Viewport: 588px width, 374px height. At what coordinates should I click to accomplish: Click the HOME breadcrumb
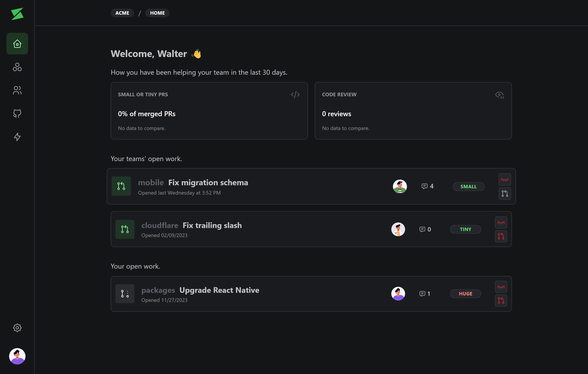pos(157,13)
